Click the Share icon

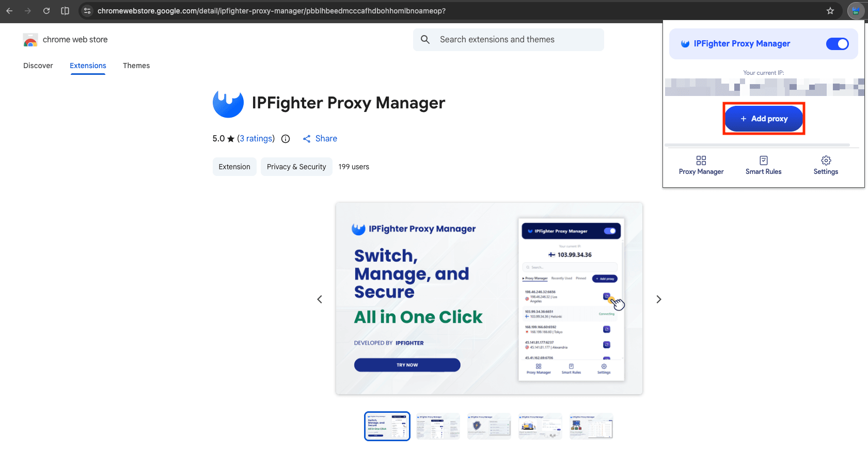coord(307,139)
